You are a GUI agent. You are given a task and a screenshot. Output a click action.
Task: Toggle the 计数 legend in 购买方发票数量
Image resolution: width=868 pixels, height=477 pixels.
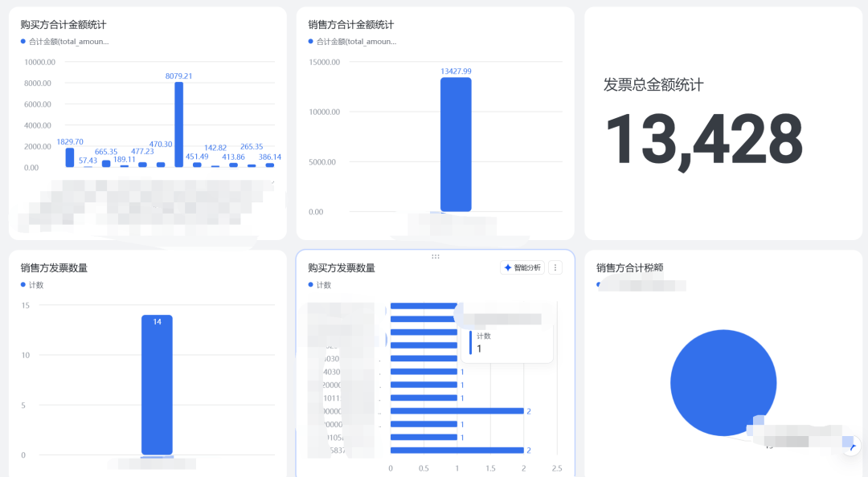coord(320,285)
